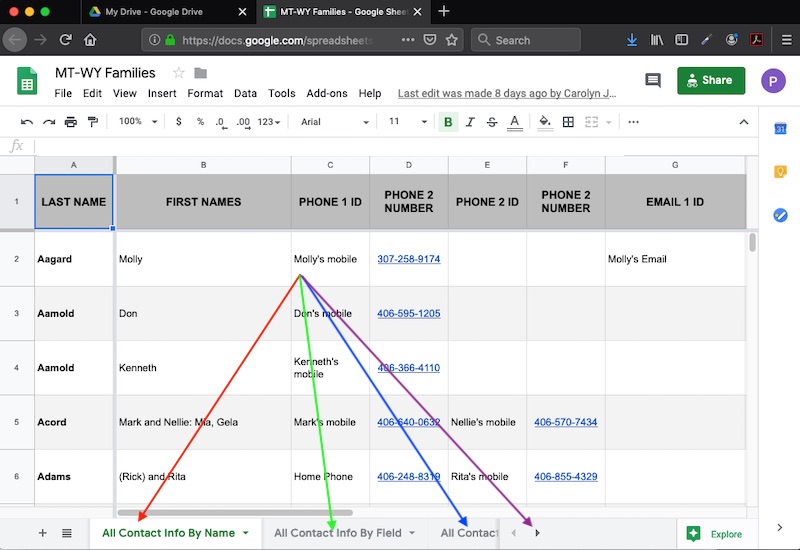Open the font size 11 dropdown
This screenshot has width=800, height=550.
(x=408, y=121)
